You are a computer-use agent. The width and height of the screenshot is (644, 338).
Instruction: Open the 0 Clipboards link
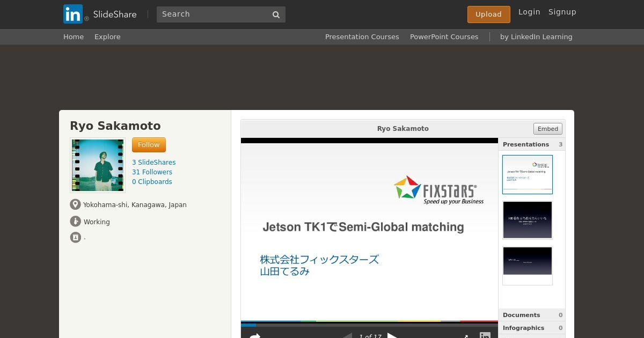click(x=152, y=182)
